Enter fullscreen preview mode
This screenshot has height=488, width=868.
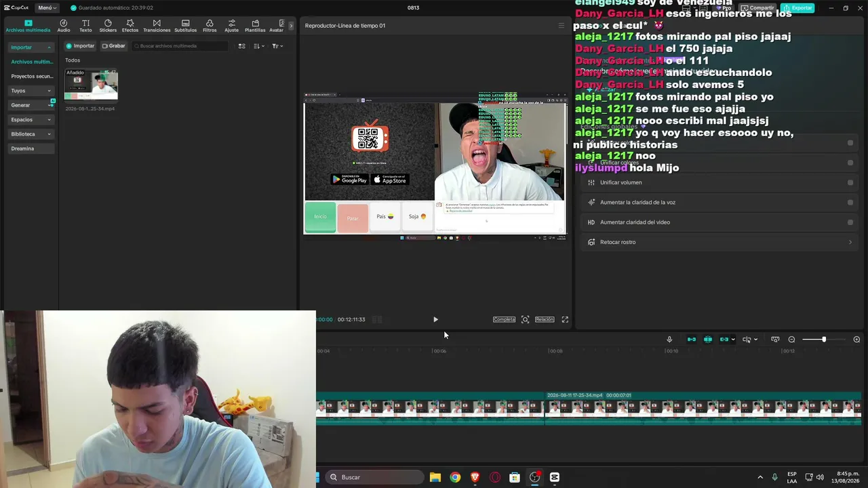click(565, 319)
